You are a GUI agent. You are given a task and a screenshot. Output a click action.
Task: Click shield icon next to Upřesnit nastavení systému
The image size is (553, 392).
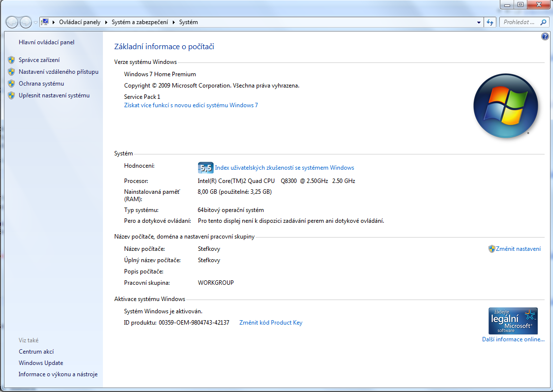tap(11, 95)
